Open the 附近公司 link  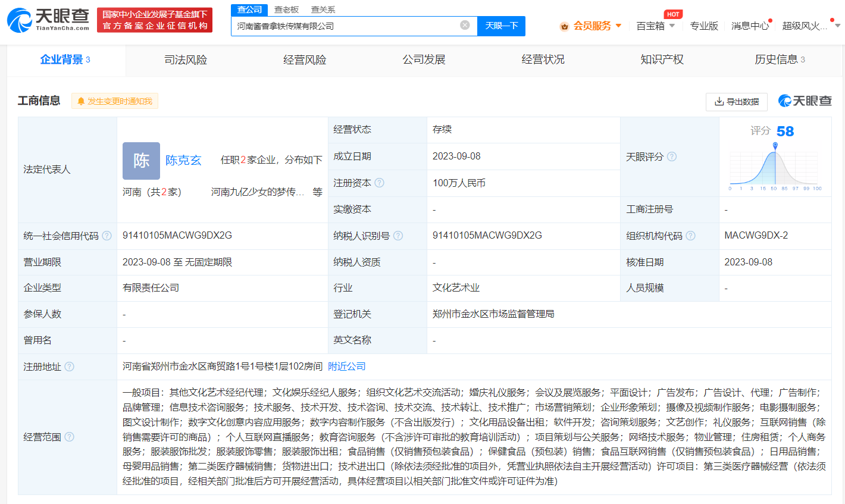click(347, 367)
